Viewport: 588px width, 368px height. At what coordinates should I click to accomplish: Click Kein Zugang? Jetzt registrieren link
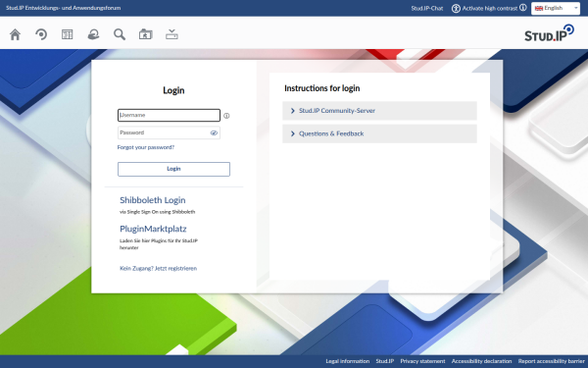coord(158,268)
